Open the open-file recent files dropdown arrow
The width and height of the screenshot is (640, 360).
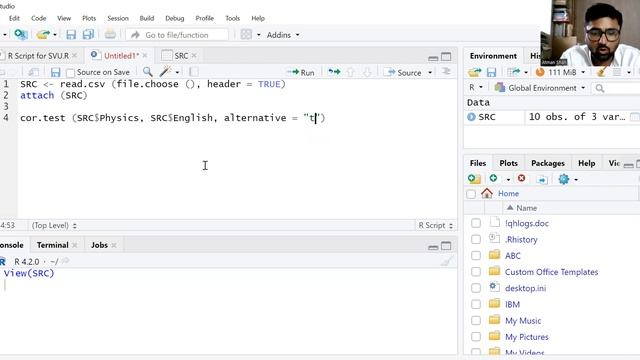click(55, 35)
